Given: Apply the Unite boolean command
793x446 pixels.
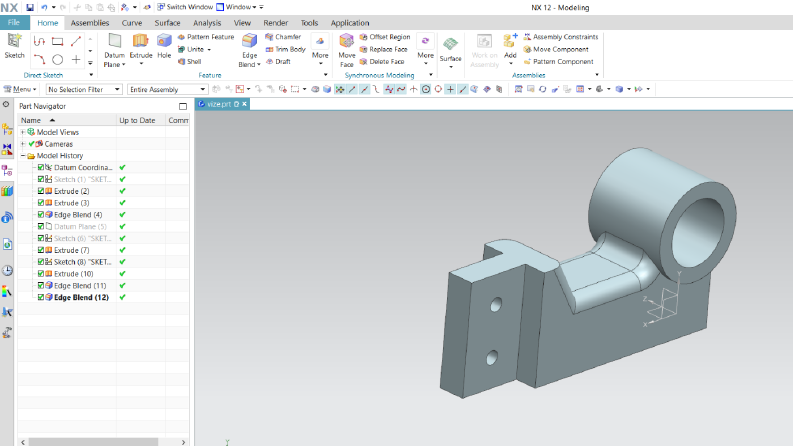Looking at the screenshot, I should pyautogui.click(x=191, y=50).
